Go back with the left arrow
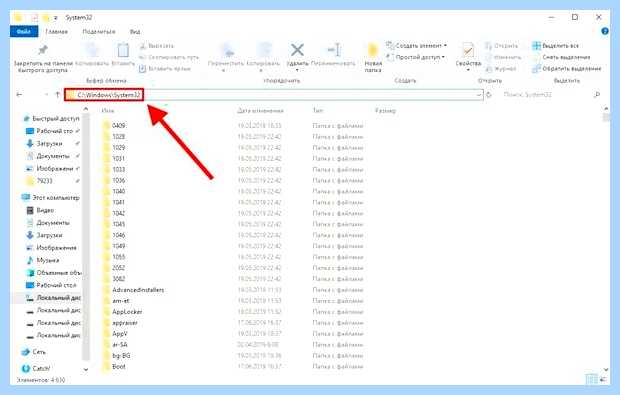The height and width of the screenshot is (395, 620). click(19, 94)
